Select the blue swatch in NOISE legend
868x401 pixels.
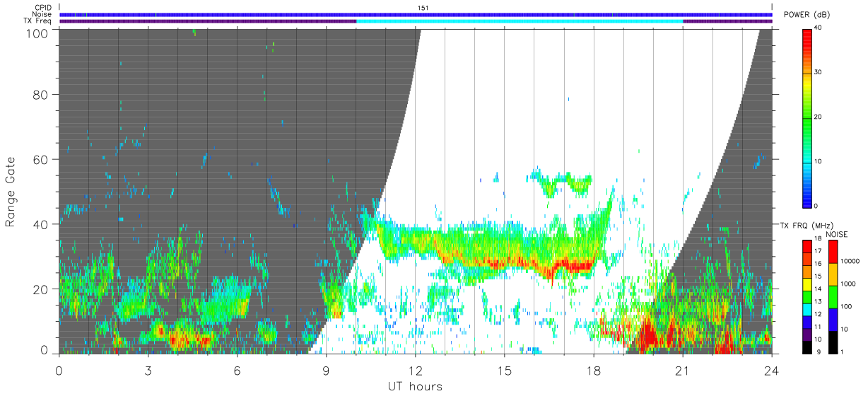(834, 319)
